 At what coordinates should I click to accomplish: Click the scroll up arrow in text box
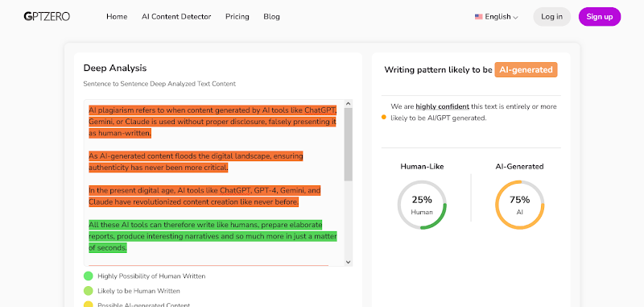[349, 104]
